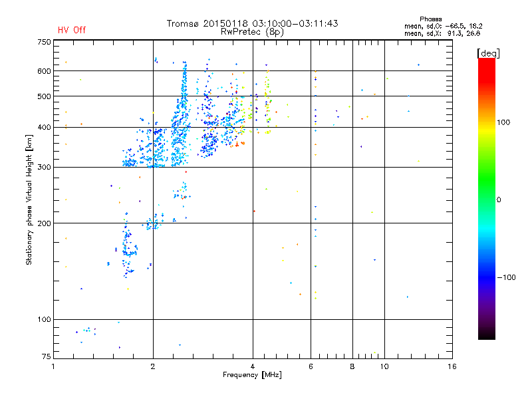Click the 'Phases' header text
This screenshot has height=399, width=532.
tap(430, 19)
